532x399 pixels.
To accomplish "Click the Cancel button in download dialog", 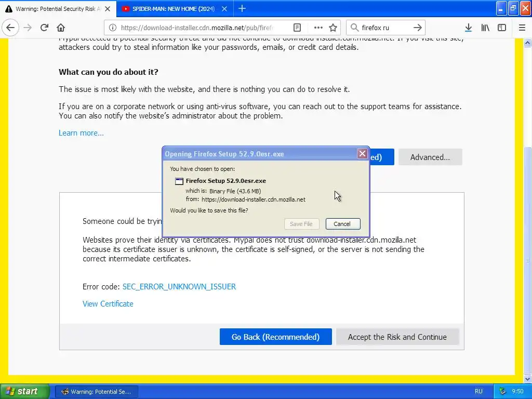I will 343,224.
